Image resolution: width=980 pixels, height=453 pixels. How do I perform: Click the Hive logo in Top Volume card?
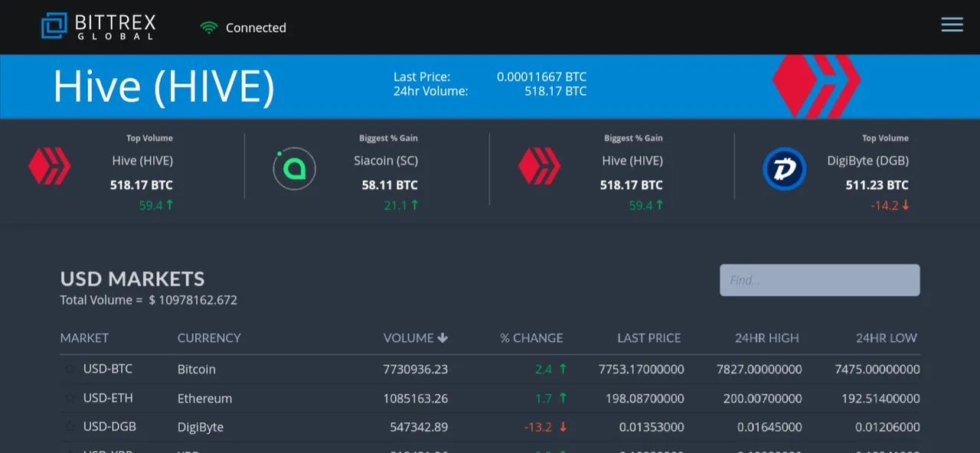[x=50, y=165]
